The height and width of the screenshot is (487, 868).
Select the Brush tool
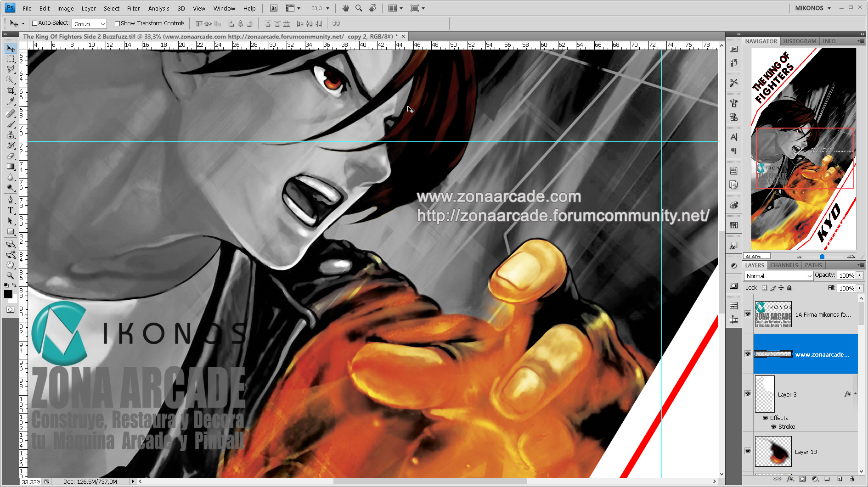11,124
